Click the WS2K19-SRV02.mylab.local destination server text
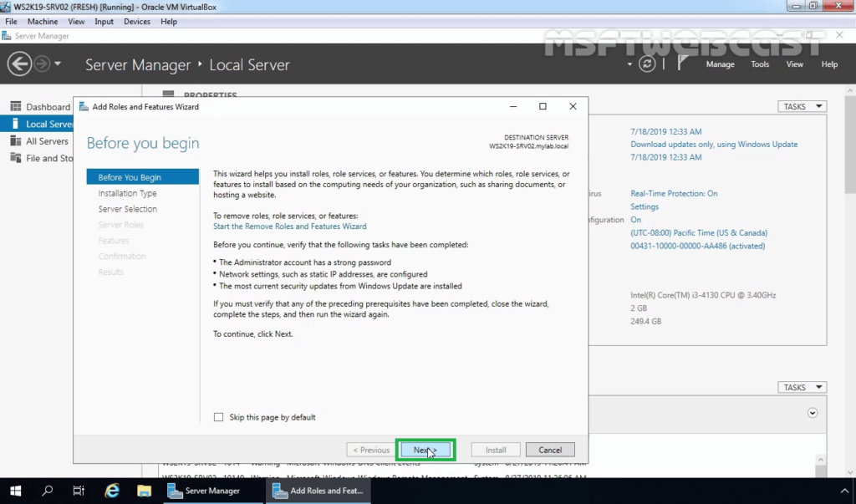Viewport: 856px width, 504px height. (x=528, y=146)
